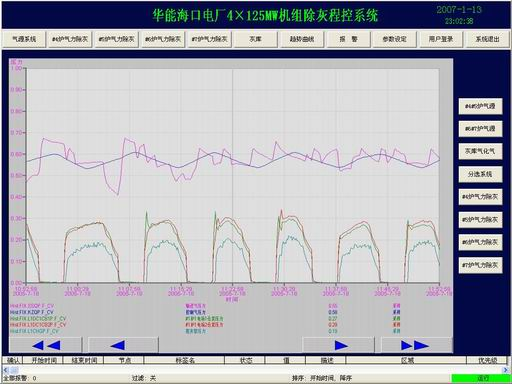Jump back fast with double left arrow
This screenshot has width=512, height=384.
click(46, 345)
